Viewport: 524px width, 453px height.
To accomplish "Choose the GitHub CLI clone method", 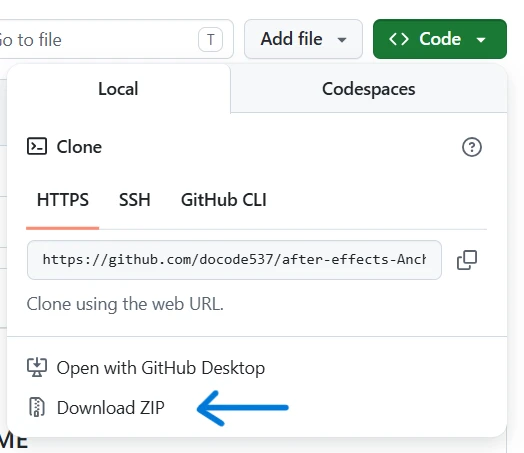I will pyautogui.click(x=224, y=200).
